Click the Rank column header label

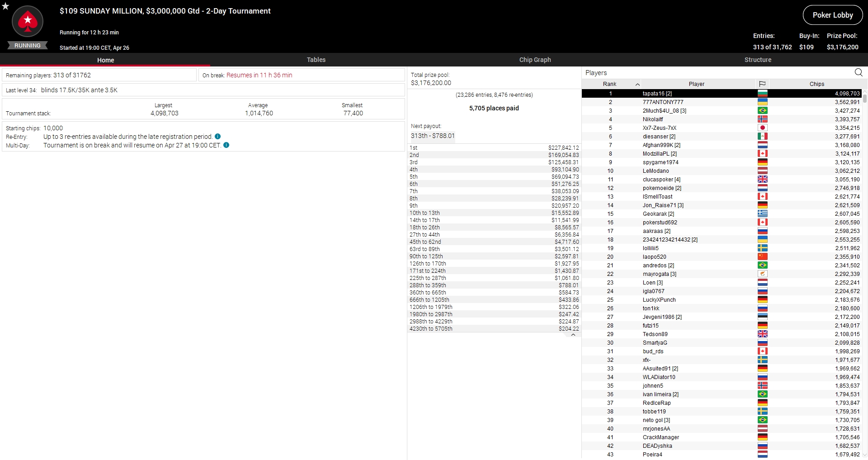pos(609,84)
